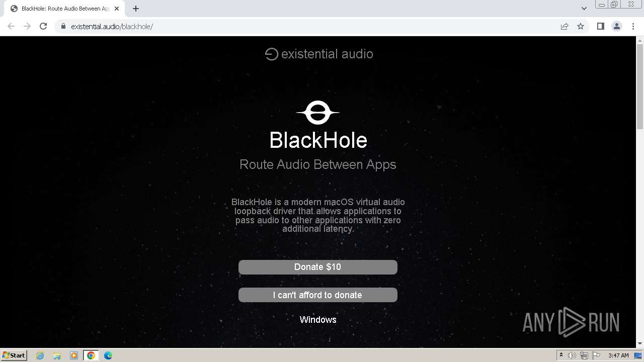Click the BlackHole heading text
The width and height of the screenshot is (644, 362).
coord(318,140)
